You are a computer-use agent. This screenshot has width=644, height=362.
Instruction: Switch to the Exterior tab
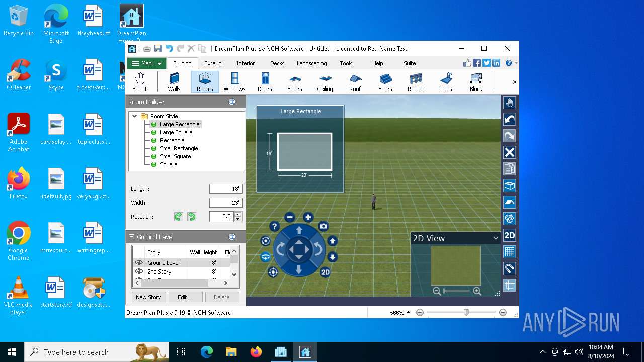[214, 63]
